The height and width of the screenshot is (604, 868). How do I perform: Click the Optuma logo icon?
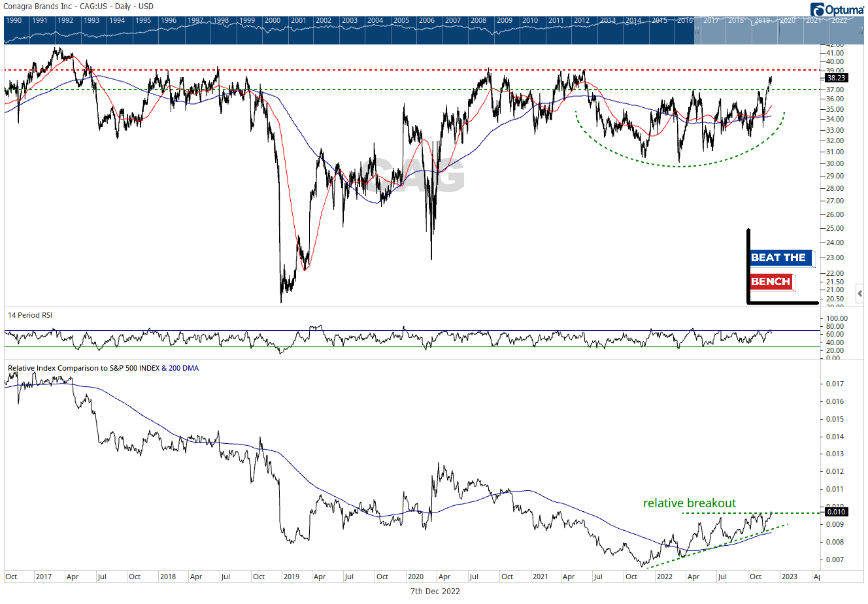pyautogui.click(x=818, y=9)
